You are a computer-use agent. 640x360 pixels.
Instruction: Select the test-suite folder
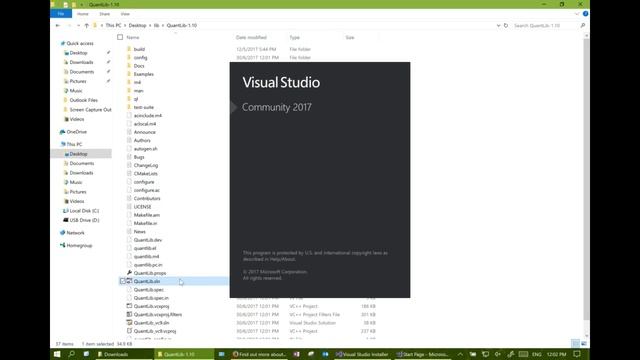144,107
